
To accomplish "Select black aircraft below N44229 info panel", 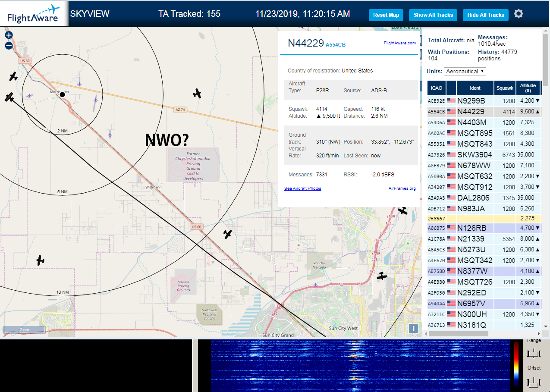I will (x=402, y=210).
